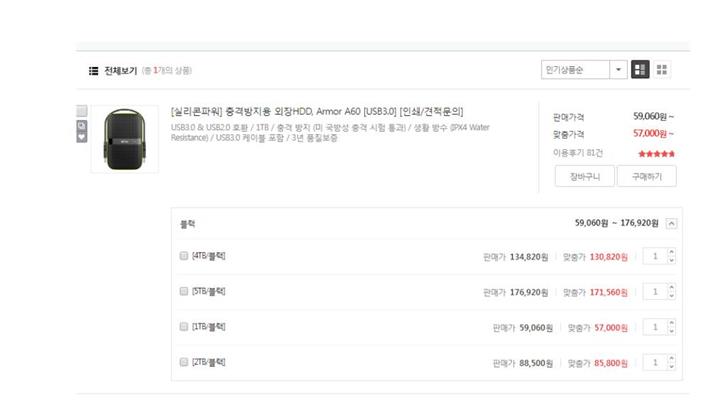The image size is (727, 402).
Task: Click the 5TB quantity input field
Action: tap(655, 292)
